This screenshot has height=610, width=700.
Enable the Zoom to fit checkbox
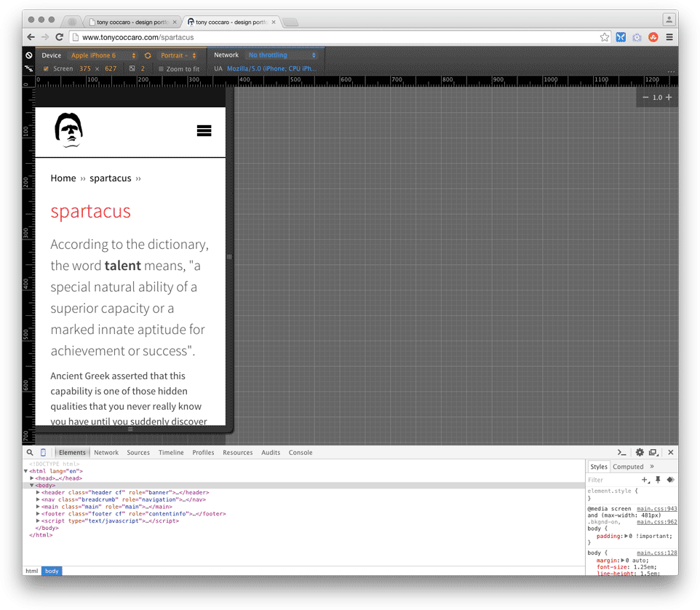pyautogui.click(x=161, y=68)
